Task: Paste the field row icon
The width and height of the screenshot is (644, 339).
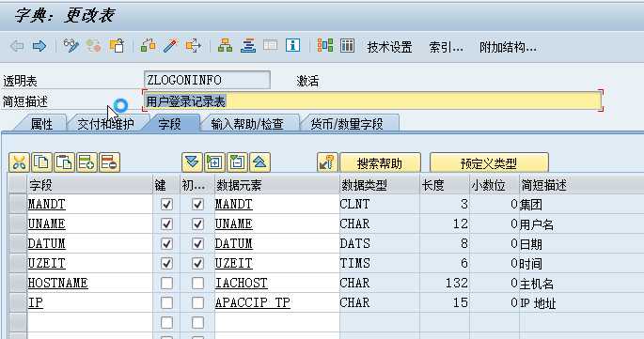Action: (x=64, y=162)
